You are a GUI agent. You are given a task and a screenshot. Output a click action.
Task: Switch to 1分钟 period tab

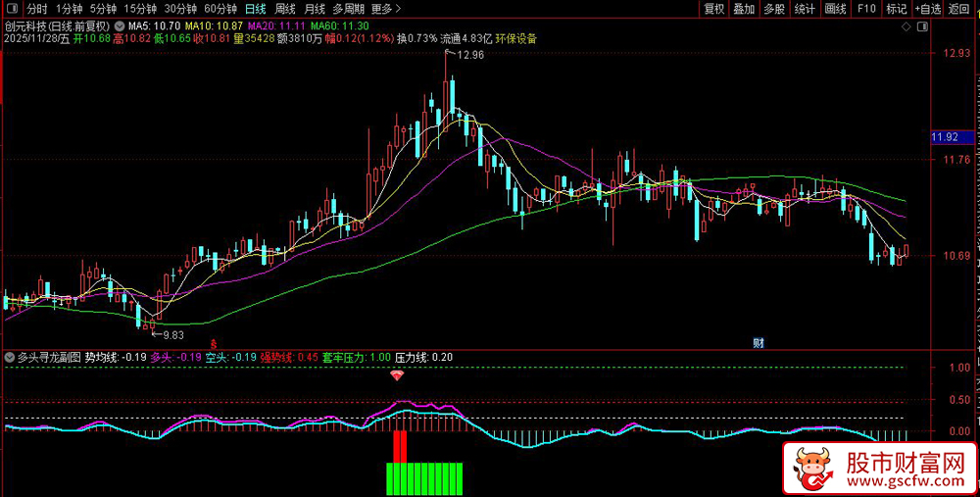pos(69,9)
